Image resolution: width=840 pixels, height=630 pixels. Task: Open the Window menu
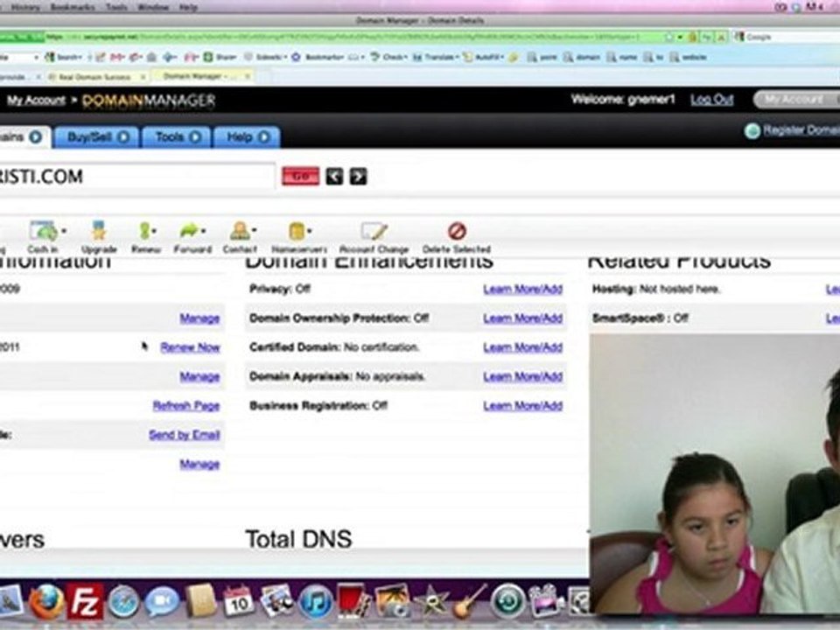pyautogui.click(x=153, y=7)
